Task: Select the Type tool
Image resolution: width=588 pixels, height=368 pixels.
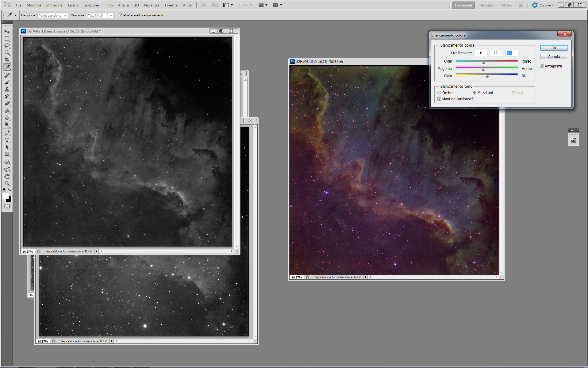Action: point(7,140)
